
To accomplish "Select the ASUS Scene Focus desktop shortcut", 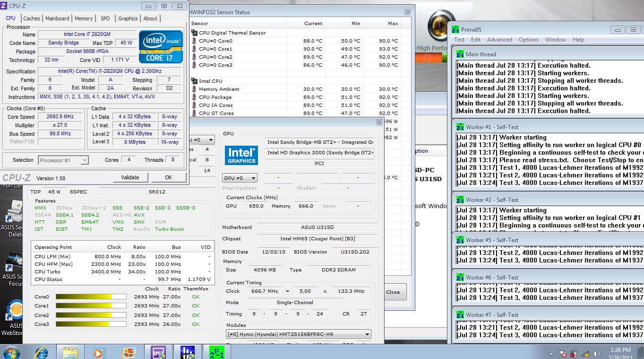I will tap(12, 268).
